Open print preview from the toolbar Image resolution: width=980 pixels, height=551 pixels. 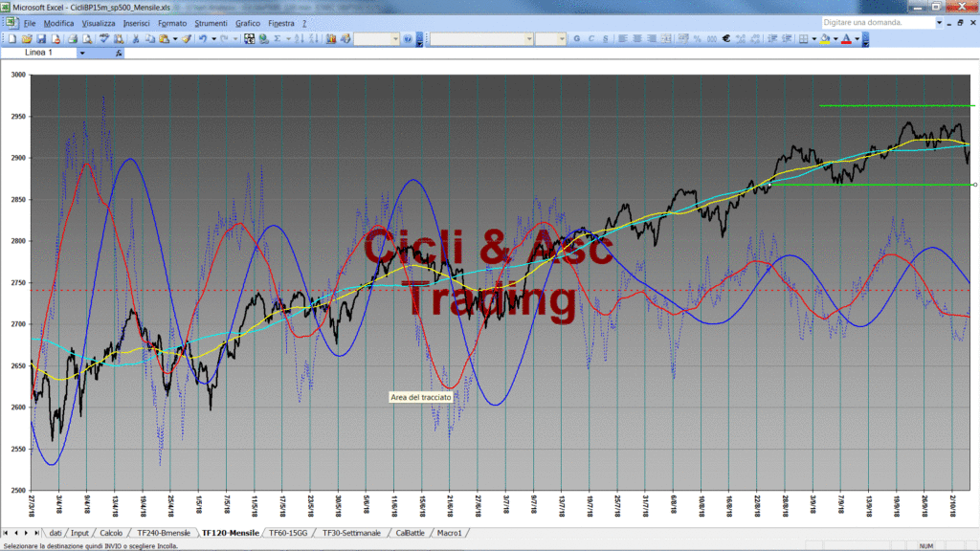click(87, 38)
